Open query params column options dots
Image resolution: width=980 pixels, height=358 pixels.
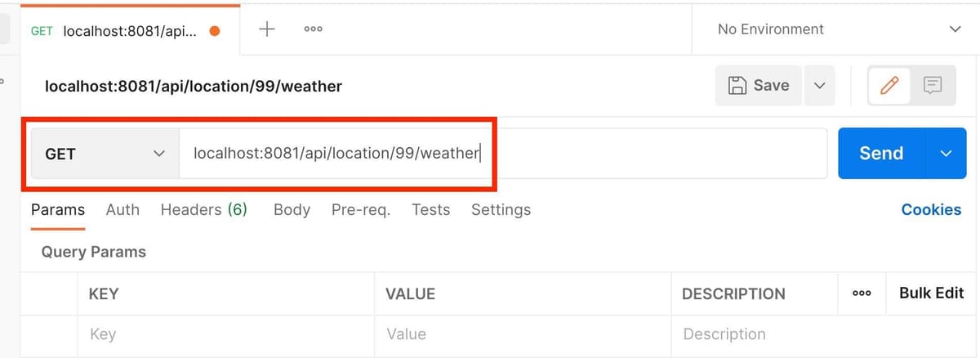click(x=861, y=293)
